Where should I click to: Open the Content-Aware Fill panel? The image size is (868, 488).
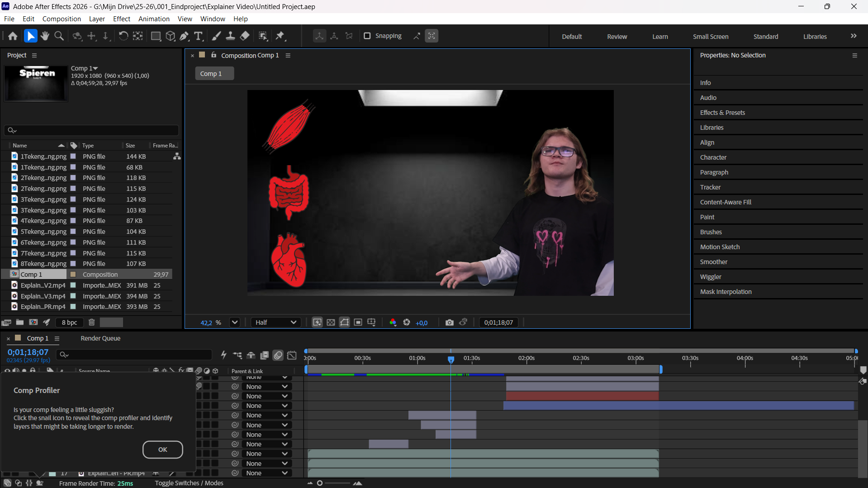[x=726, y=202]
